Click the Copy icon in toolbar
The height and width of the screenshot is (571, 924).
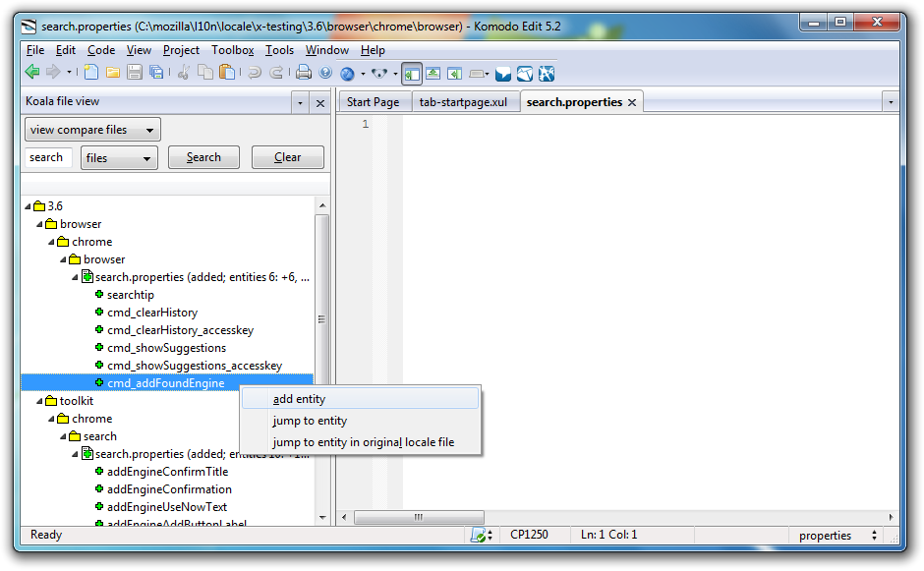pos(205,73)
